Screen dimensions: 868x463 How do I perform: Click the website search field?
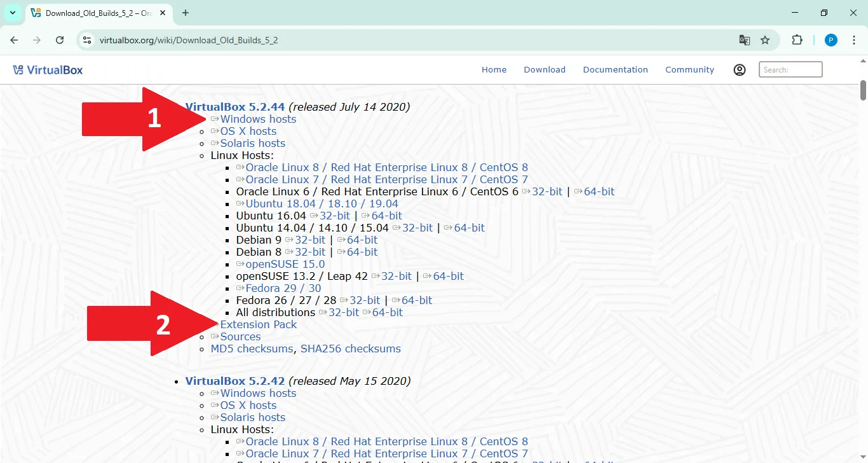[790, 70]
